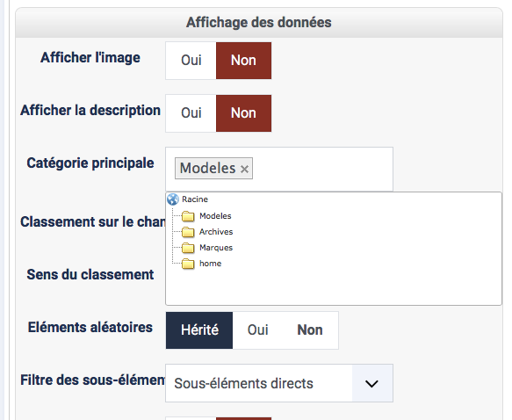Open the Sous-éléments directs dropdown arrow
The width and height of the screenshot is (512, 420).
coord(371,383)
